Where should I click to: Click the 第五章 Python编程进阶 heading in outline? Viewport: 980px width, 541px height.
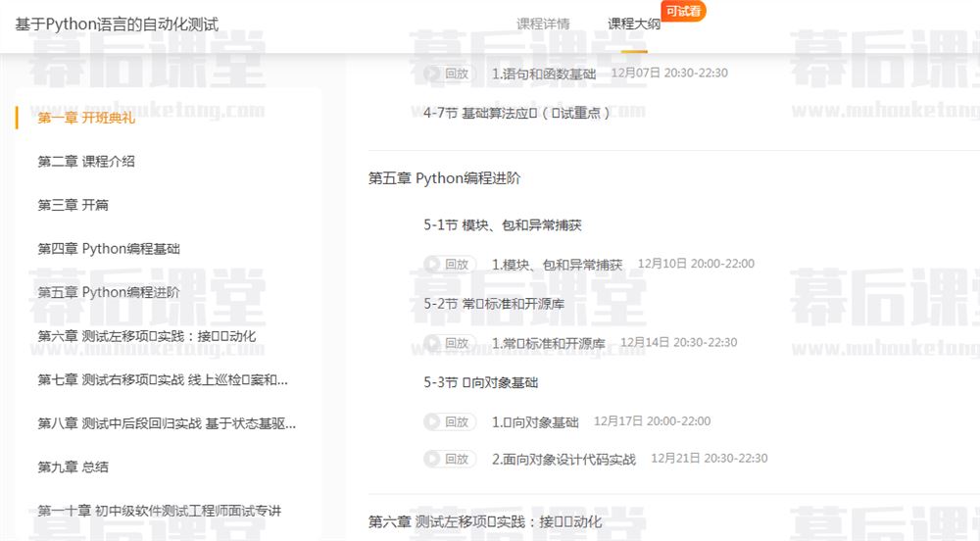(444, 178)
